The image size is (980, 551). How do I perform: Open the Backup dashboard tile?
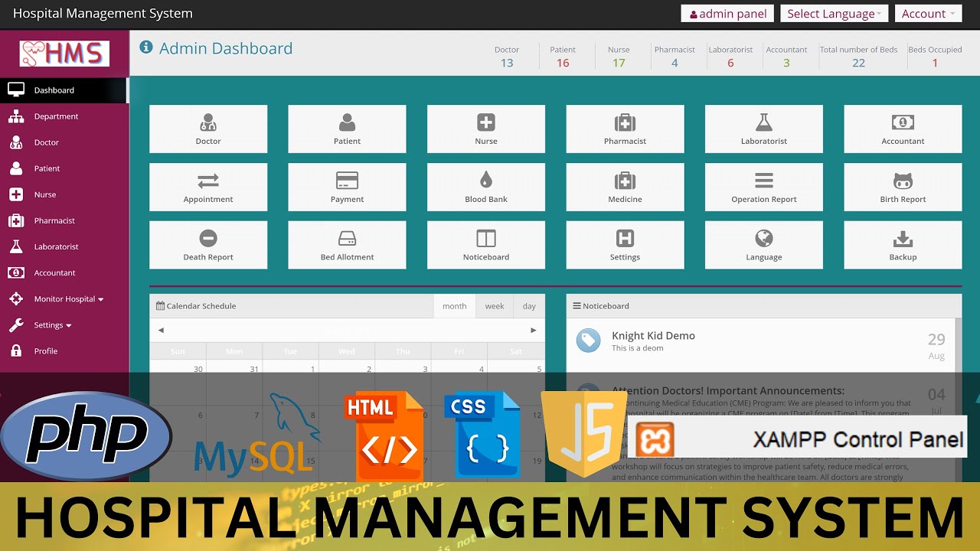[x=903, y=246]
